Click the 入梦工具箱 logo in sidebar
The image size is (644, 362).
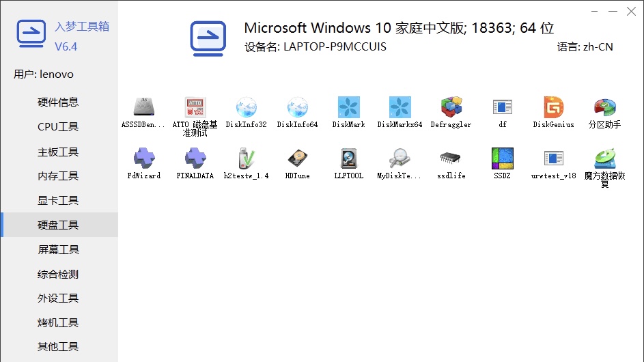[31, 33]
